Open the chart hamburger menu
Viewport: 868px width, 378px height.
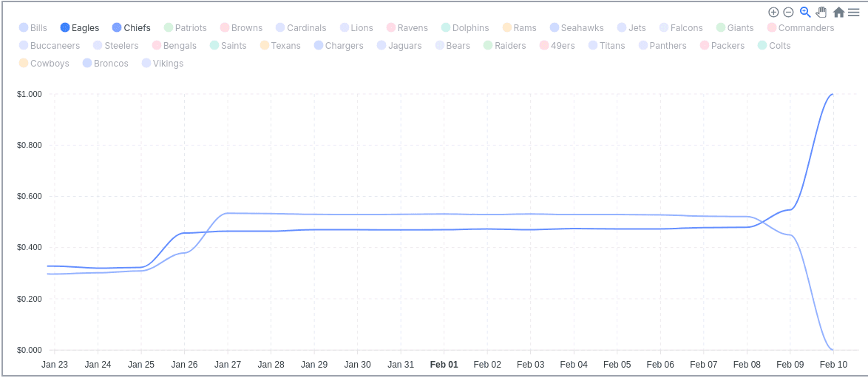[854, 12]
